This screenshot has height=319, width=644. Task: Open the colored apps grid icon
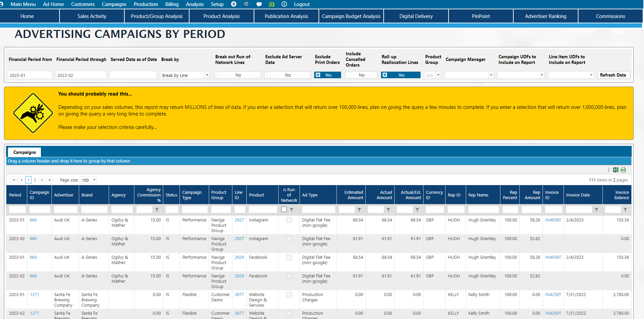pos(246,4)
